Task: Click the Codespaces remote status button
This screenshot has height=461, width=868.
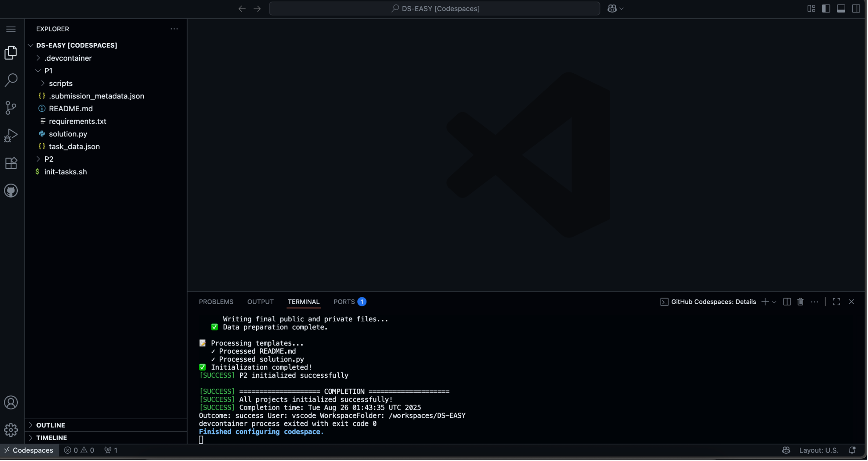Action: coord(29,450)
